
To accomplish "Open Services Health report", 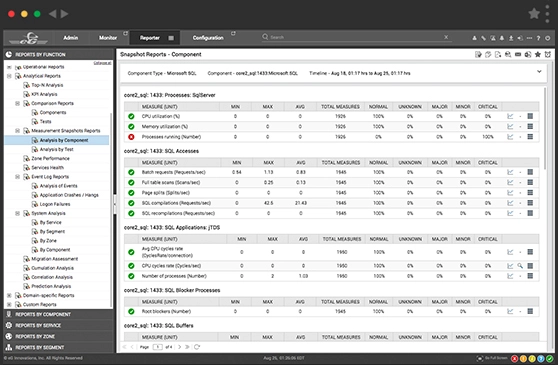I will (x=47, y=168).
